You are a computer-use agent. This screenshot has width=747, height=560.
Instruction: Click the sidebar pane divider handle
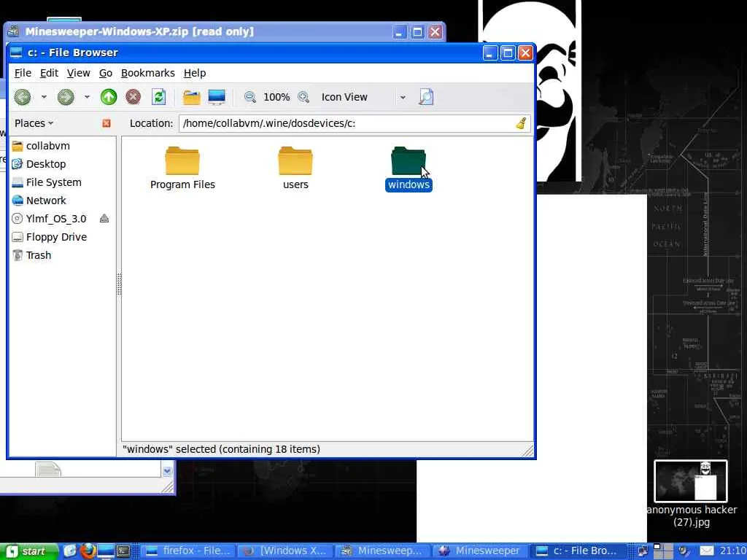click(x=119, y=284)
